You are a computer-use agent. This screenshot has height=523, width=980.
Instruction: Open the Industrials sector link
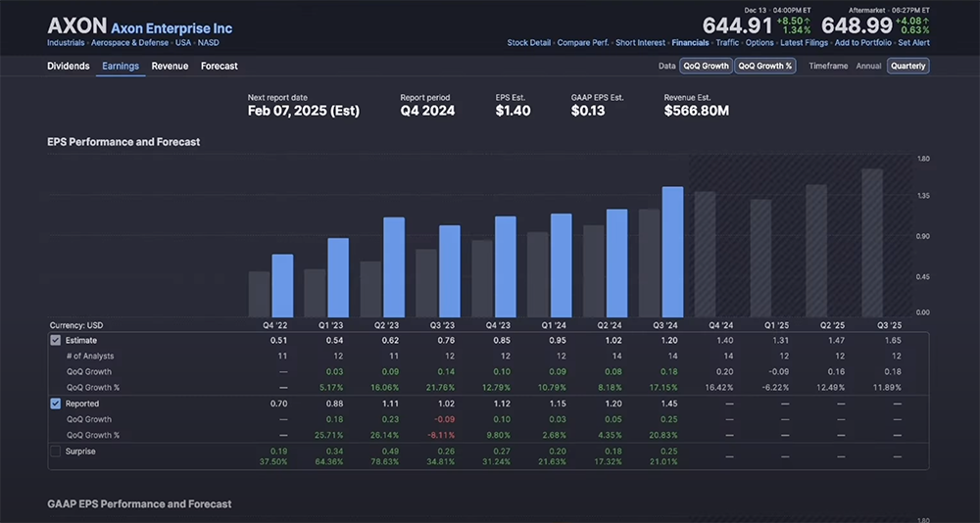pos(67,42)
